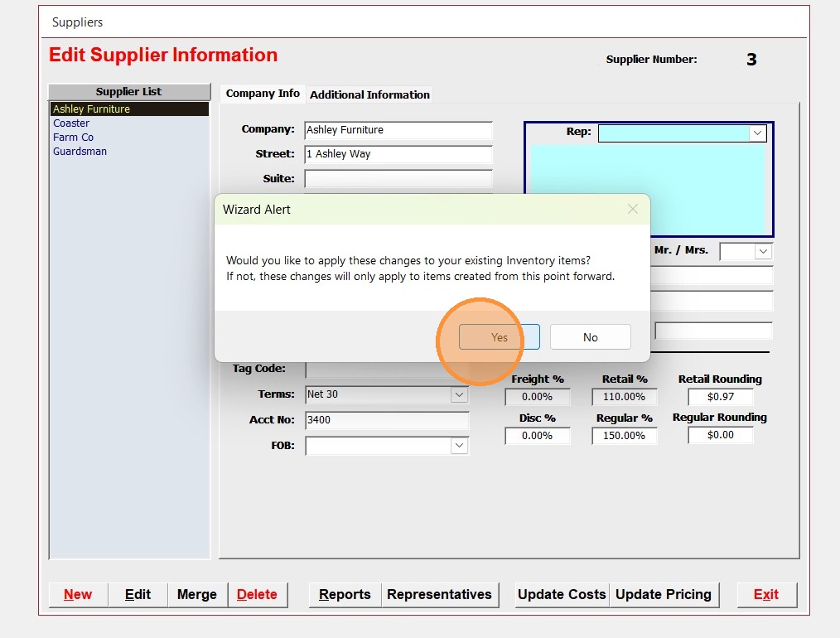Click the Delete supplier button

point(257,594)
